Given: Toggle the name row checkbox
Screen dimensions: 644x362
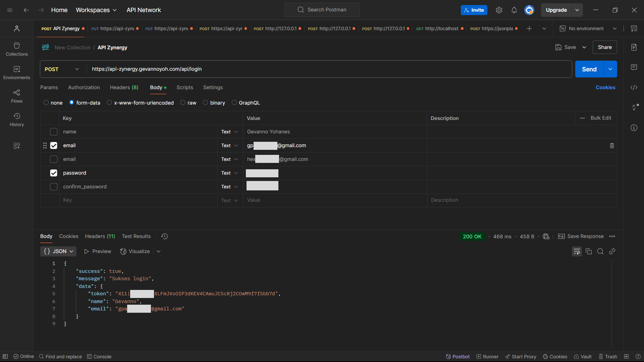Looking at the screenshot, I should point(54,132).
